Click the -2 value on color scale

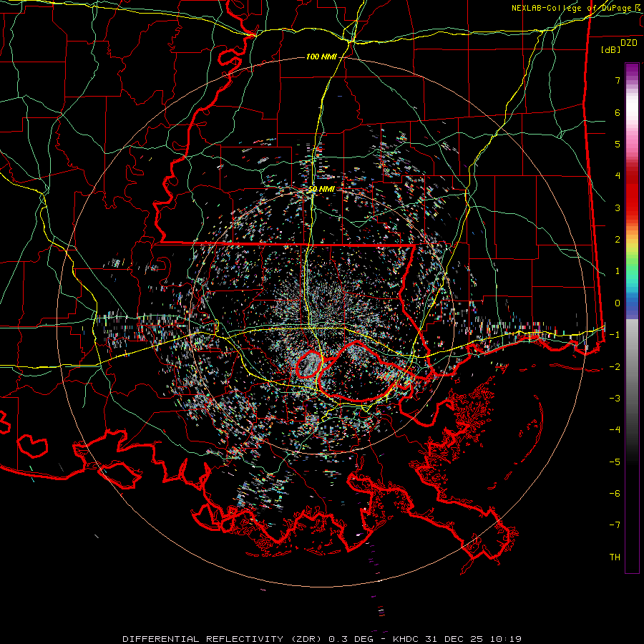coord(615,366)
